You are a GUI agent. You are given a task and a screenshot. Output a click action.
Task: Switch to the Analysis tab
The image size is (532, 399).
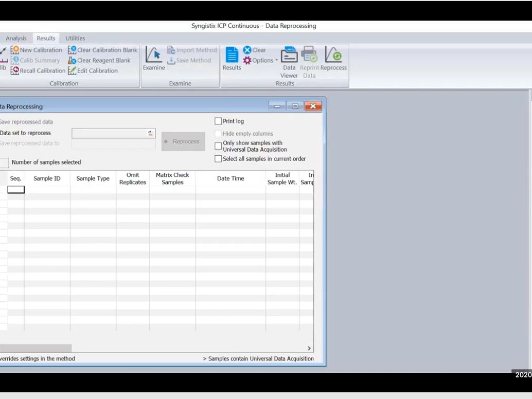pos(16,39)
